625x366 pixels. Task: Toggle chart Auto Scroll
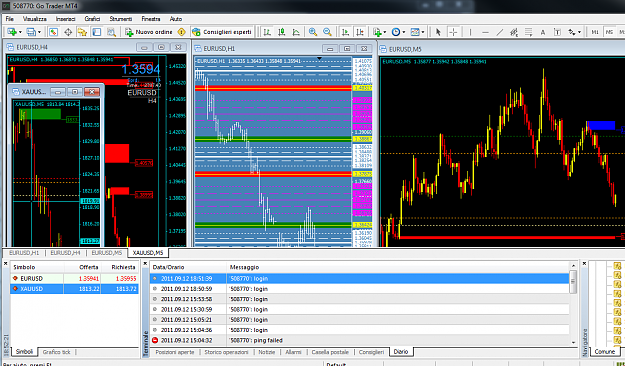click(x=345, y=32)
